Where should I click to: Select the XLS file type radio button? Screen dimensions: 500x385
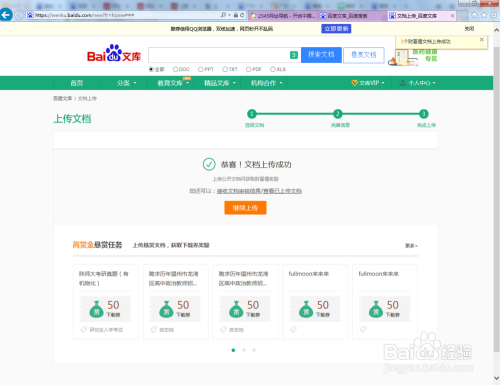click(273, 69)
